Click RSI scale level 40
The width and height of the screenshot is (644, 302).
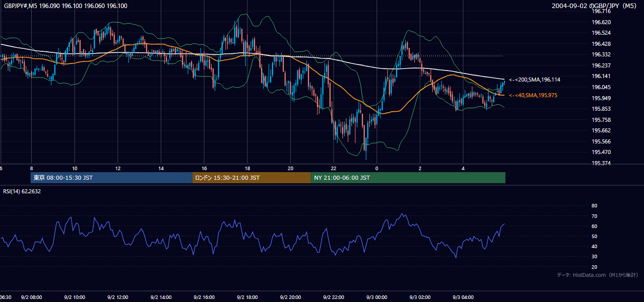594,246
